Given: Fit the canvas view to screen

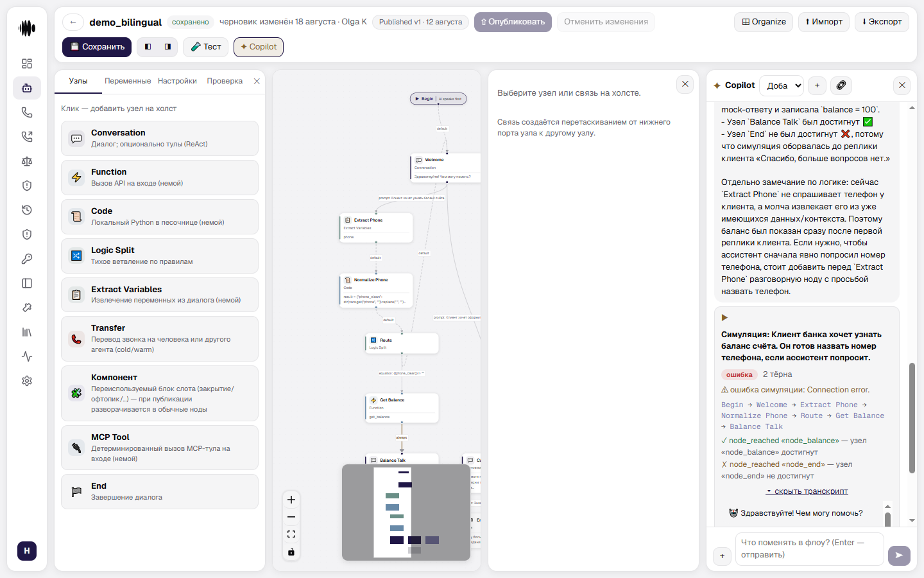Looking at the screenshot, I should (x=291, y=534).
